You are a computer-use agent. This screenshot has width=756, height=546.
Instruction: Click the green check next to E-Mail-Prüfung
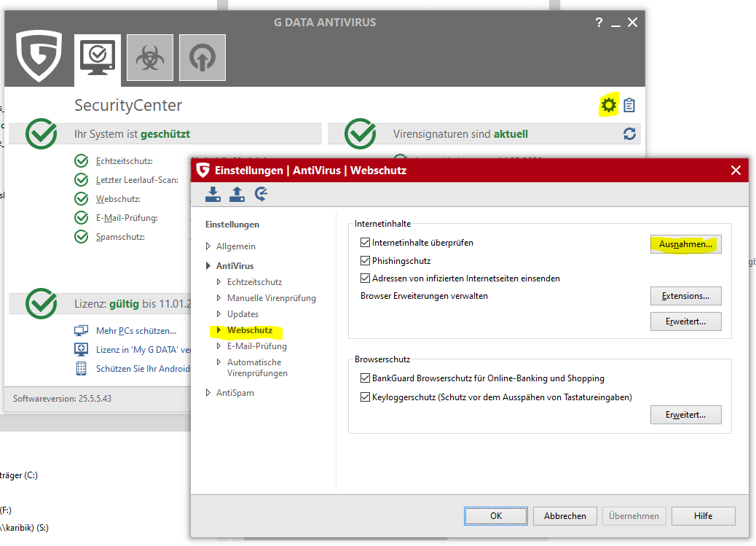point(81,218)
